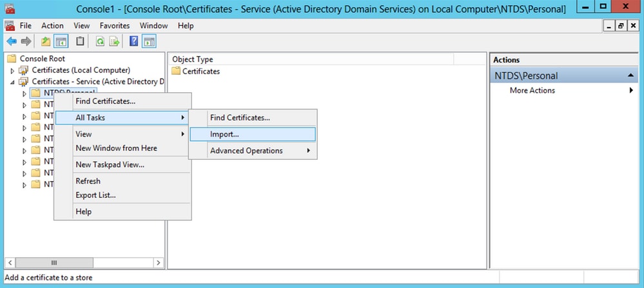644x288 pixels.
Task: Open the View menu in menu bar
Action: (82, 25)
